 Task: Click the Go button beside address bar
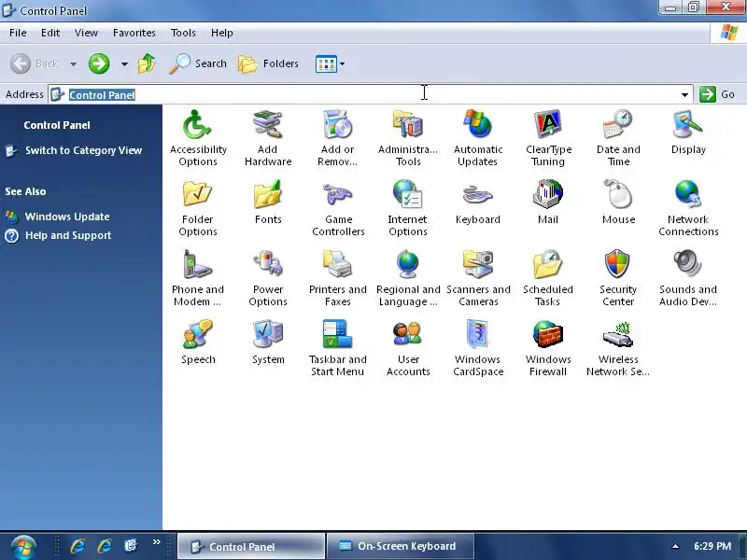click(717, 94)
